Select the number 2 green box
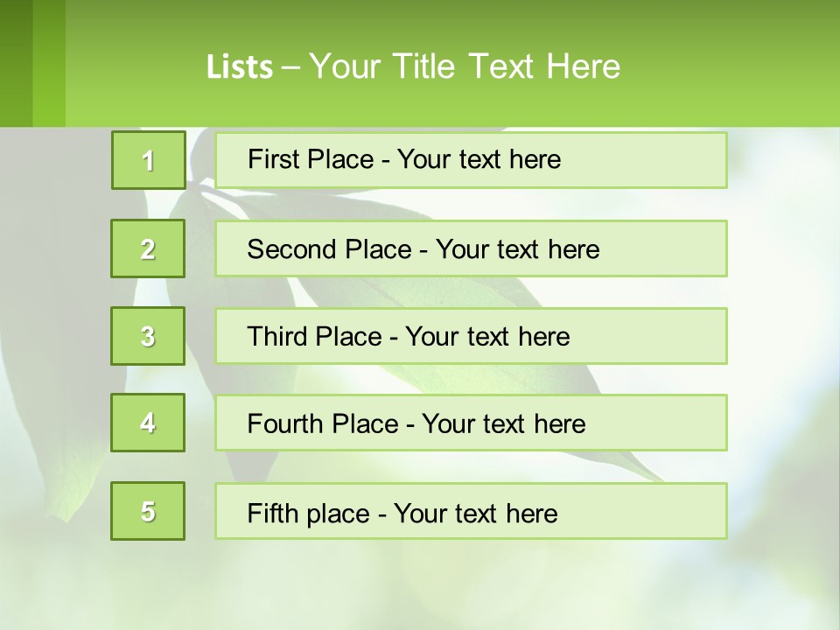This screenshot has height=630, width=840. (x=148, y=248)
